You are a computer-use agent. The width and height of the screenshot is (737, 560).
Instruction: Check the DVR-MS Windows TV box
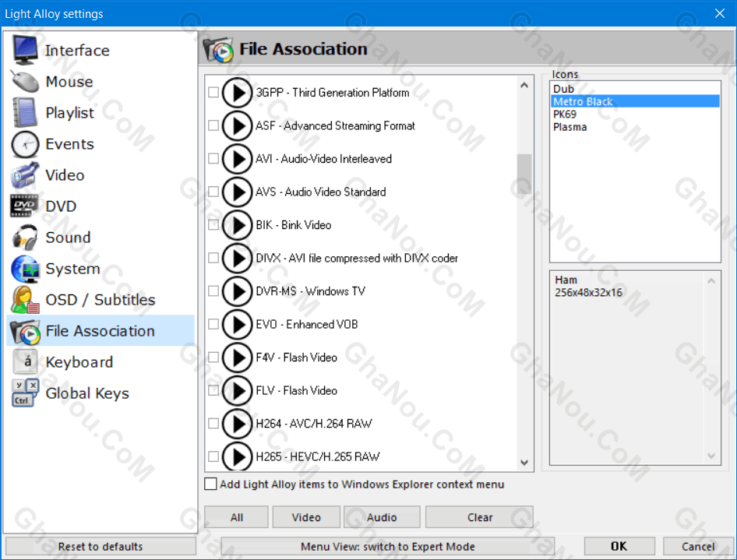click(x=213, y=291)
